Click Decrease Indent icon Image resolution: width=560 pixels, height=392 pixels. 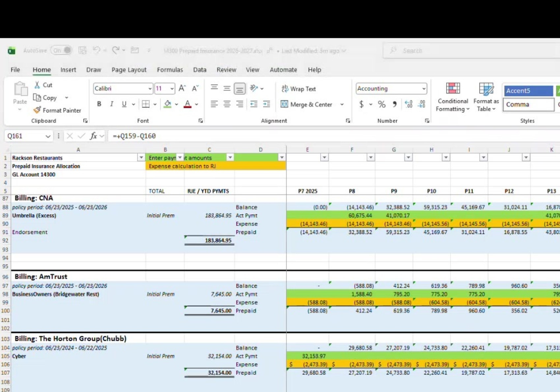[254, 104]
